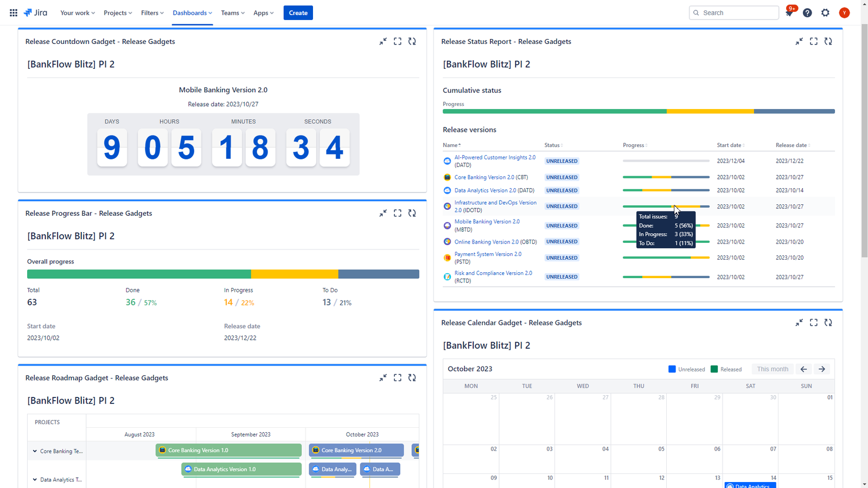This screenshot has height=488, width=868.
Task: Maximize the Release Roadmap Gadget
Action: pos(398,377)
